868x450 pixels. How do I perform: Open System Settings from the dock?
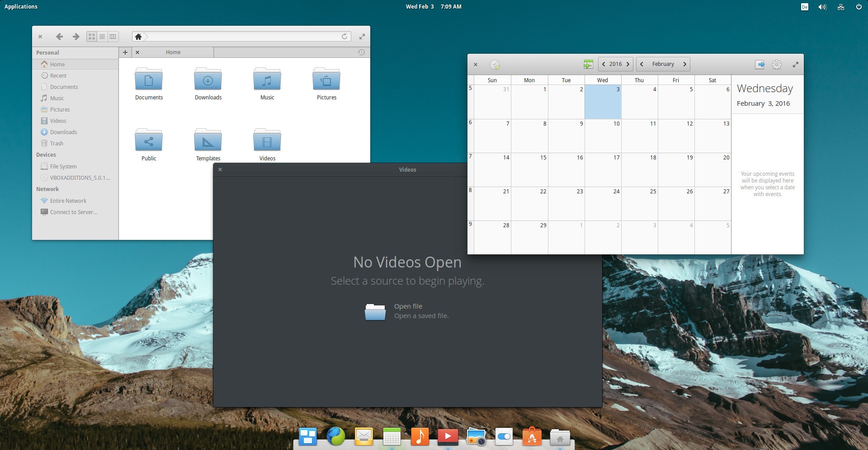(x=504, y=436)
